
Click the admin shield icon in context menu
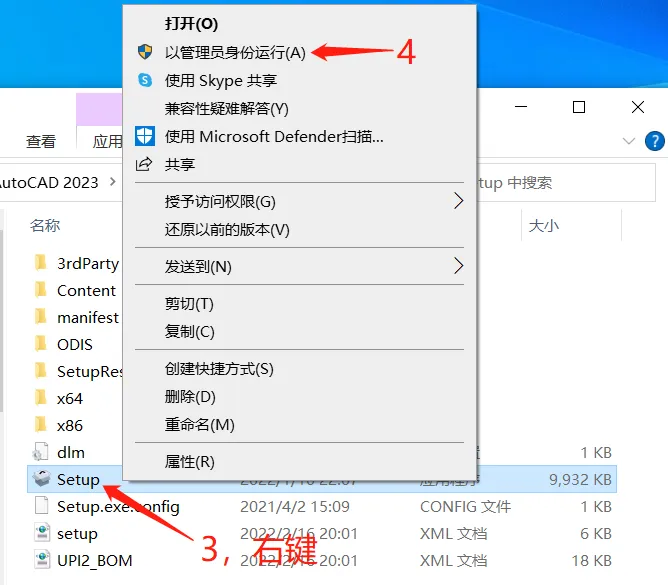pyautogui.click(x=145, y=52)
